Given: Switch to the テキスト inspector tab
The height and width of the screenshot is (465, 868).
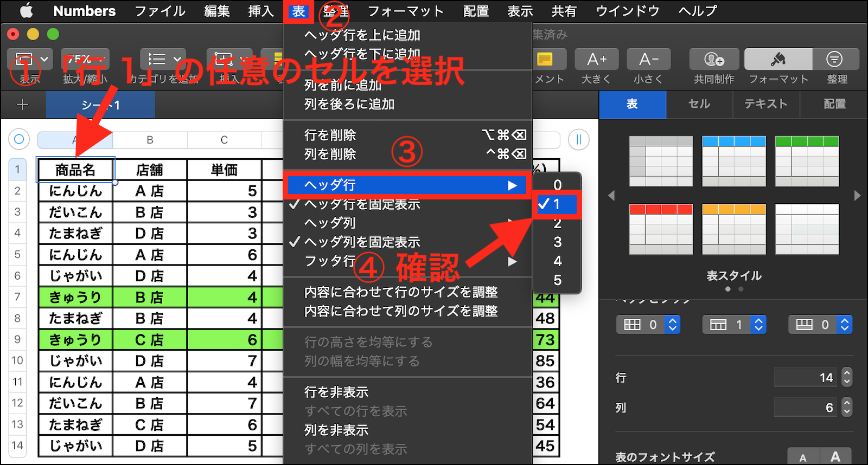Looking at the screenshot, I should [x=766, y=104].
